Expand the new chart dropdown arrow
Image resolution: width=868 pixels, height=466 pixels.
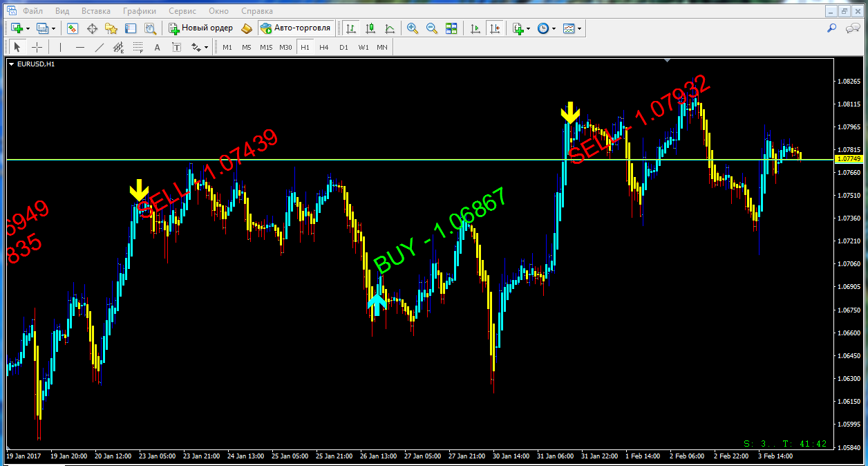pos(28,28)
